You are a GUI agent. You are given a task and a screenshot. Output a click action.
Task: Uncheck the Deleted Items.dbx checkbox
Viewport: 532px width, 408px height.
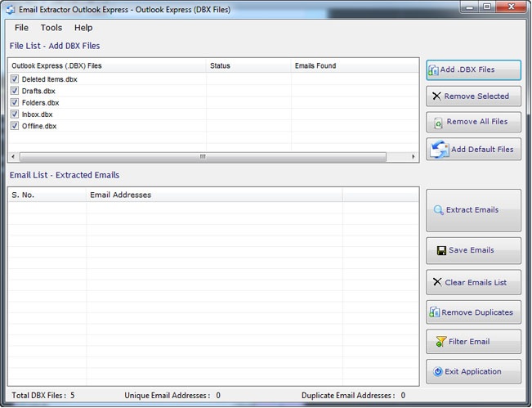click(15, 79)
